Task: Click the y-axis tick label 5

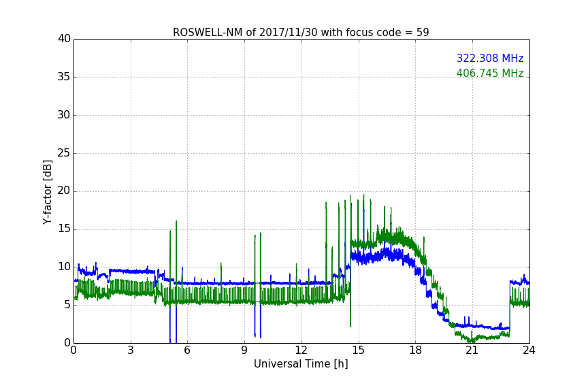Action: (x=67, y=305)
